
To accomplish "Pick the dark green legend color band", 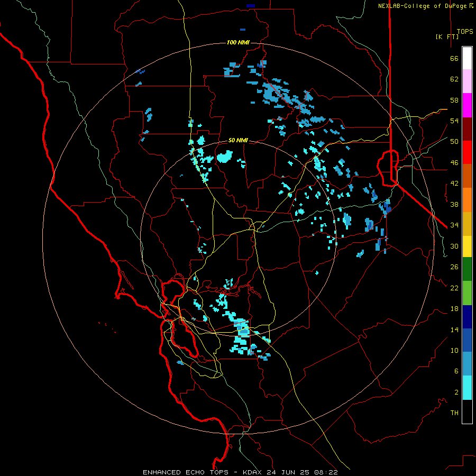I will pos(467,269).
